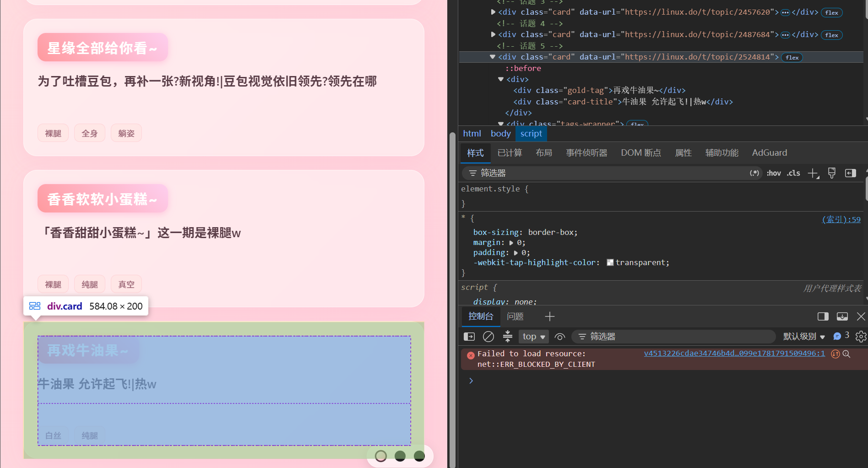
Task: Click the drawer expand icon beside close
Action: click(x=842, y=316)
